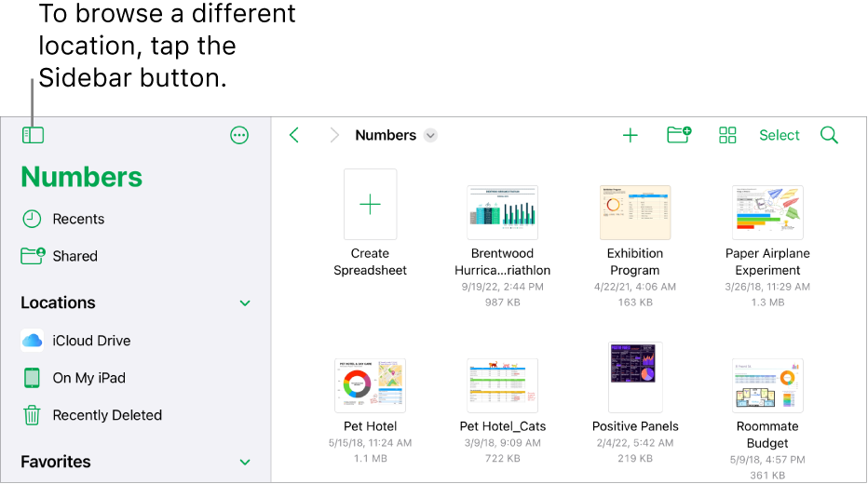Viewport: 868px width, 484px height.
Task: Open Paper Airplane Experiment thumbnail
Action: pyautogui.click(x=767, y=212)
